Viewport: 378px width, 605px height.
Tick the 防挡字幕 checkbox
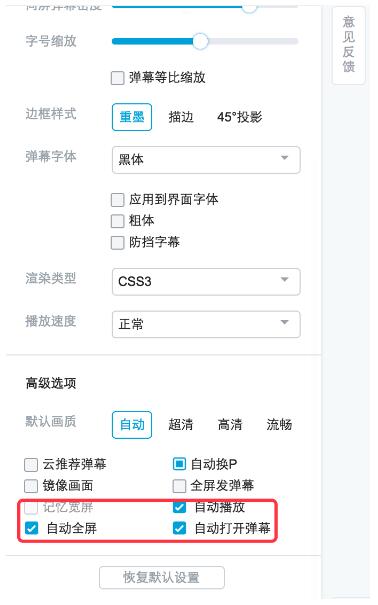[x=118, y=243]
